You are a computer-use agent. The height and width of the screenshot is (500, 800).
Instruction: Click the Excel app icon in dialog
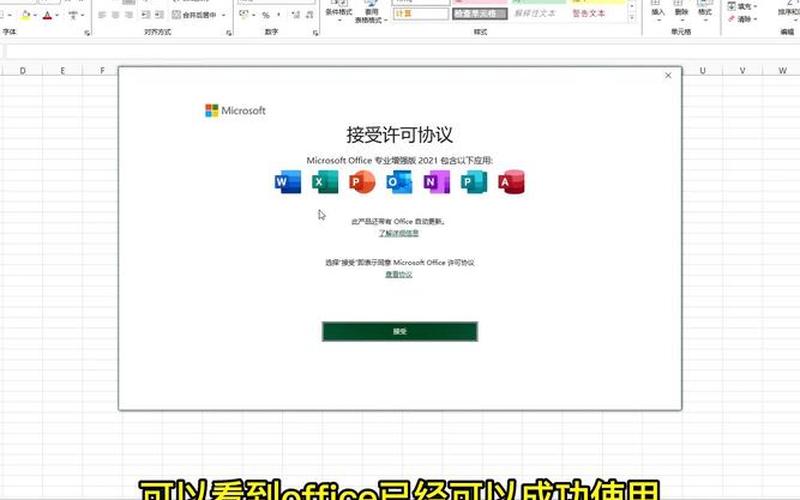326,182
